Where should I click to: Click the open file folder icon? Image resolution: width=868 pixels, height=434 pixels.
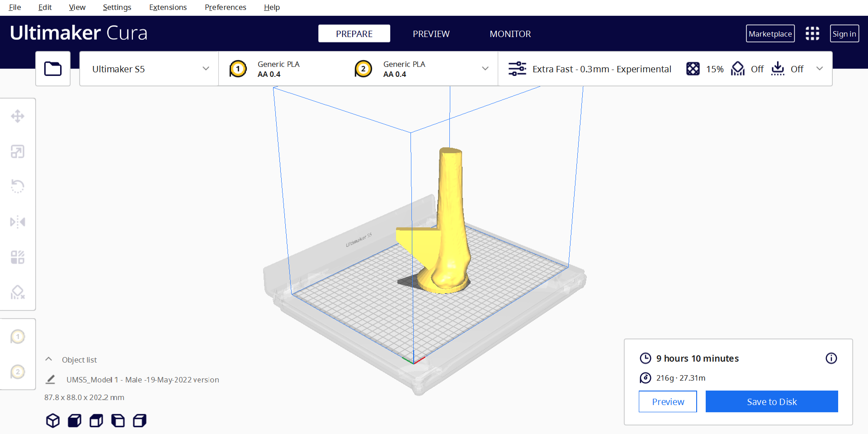pos(53,69)
